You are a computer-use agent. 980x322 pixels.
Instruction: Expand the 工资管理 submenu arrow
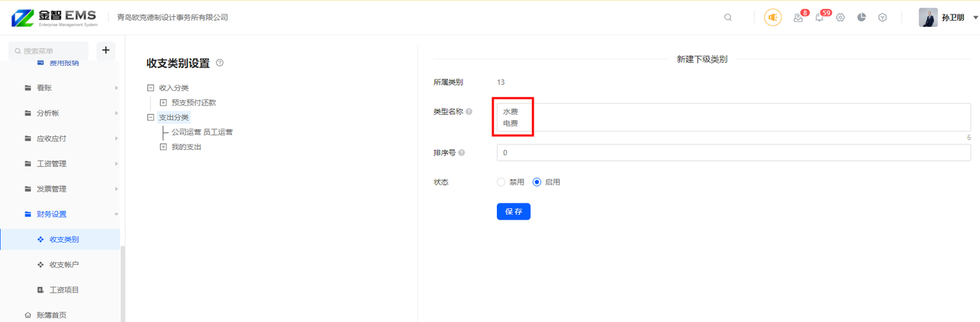coord(116,164)
